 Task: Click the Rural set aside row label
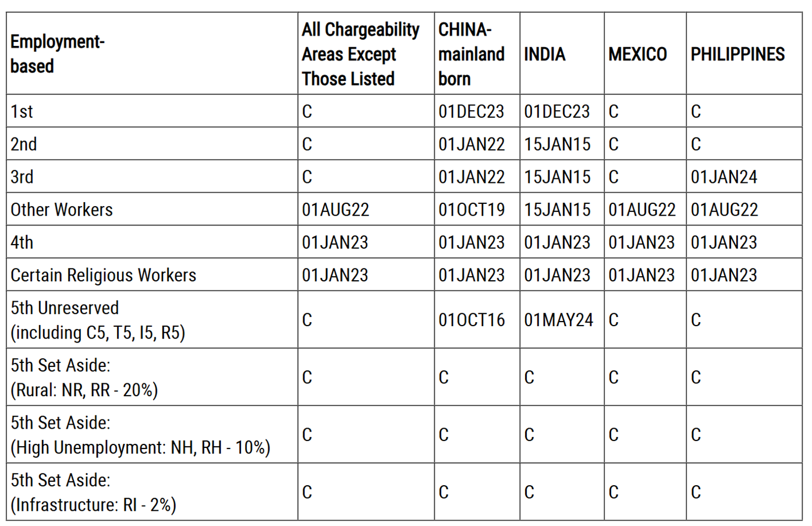(x=84, y=377)
